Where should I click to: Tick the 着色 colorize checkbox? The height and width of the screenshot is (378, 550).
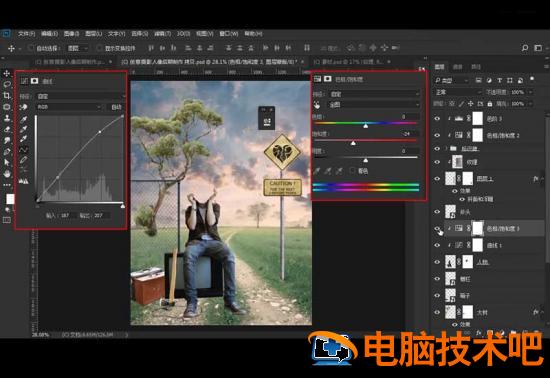tap(353, 171)
